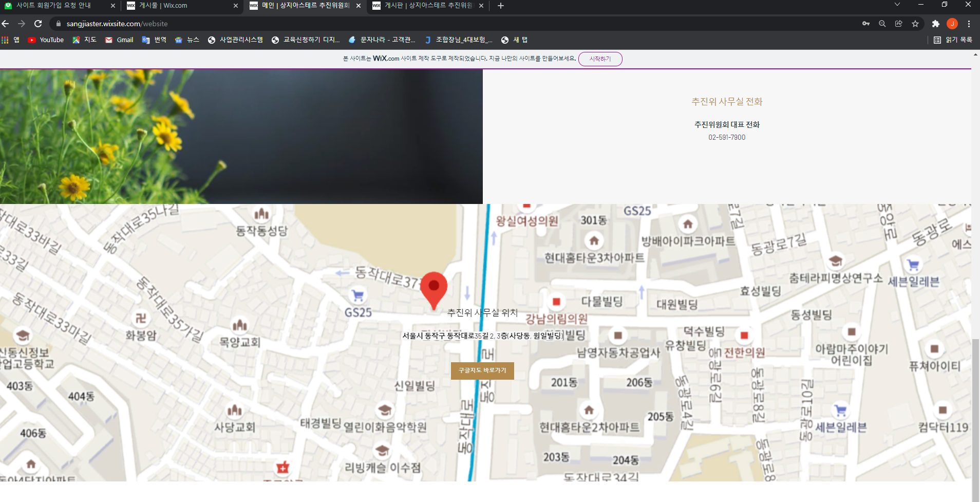
Task: Open the Gmail bookmark
Action: click(x=119, y=40)
